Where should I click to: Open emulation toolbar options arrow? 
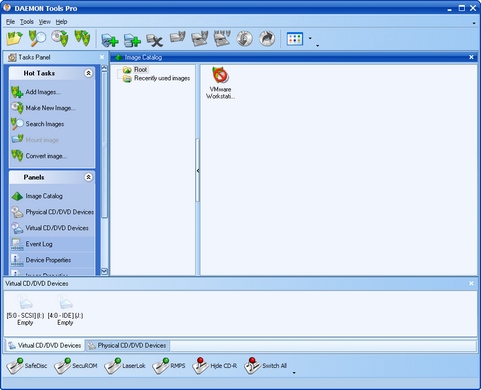pyautogui.click(x=294, y=373)
